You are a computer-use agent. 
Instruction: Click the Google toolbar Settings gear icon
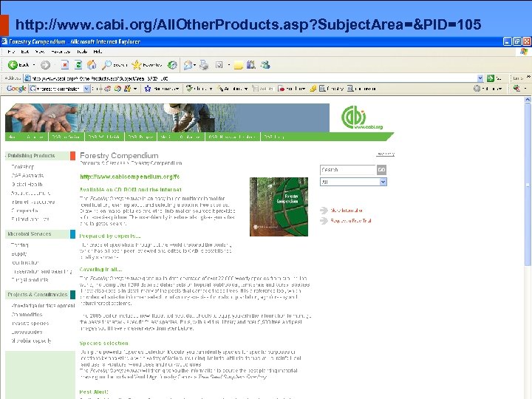pos(477,89)
